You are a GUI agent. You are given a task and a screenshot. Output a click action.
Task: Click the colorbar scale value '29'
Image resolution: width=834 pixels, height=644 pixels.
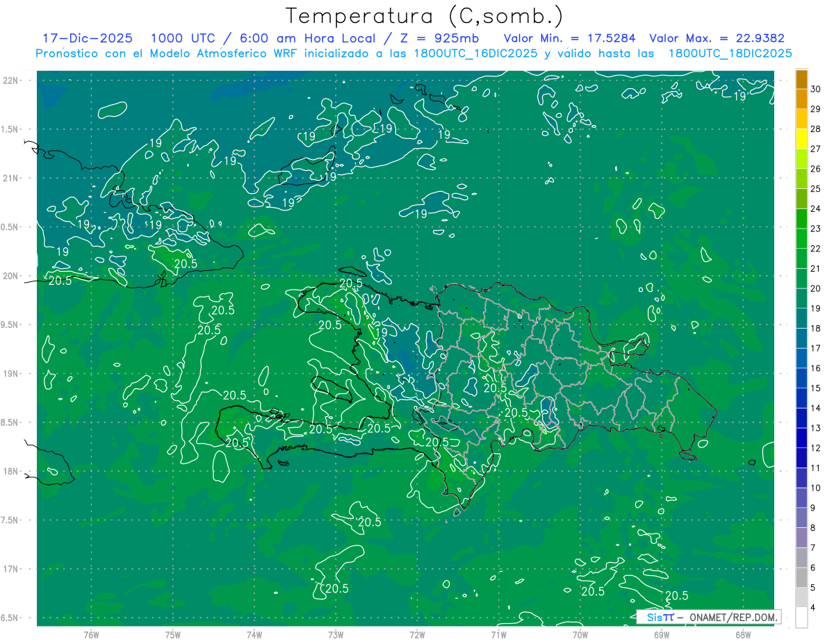815,109
